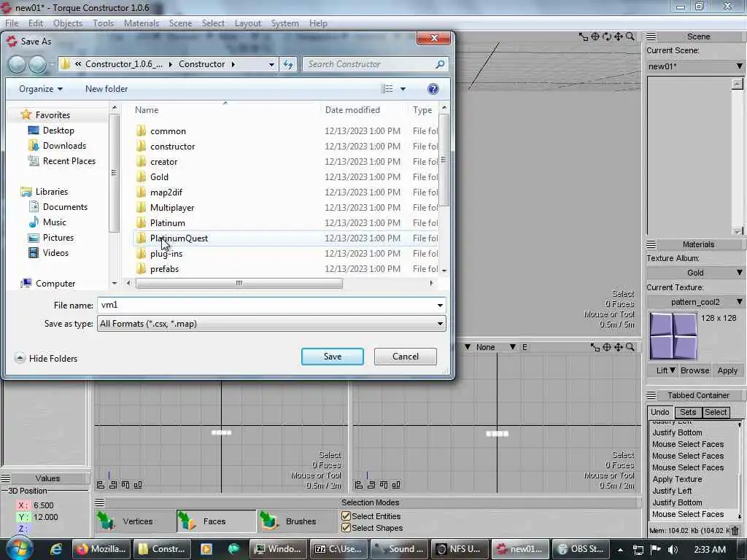Click the 3D view center/target icon
Viewport: 747px width, 560px height.
point(595,36)
